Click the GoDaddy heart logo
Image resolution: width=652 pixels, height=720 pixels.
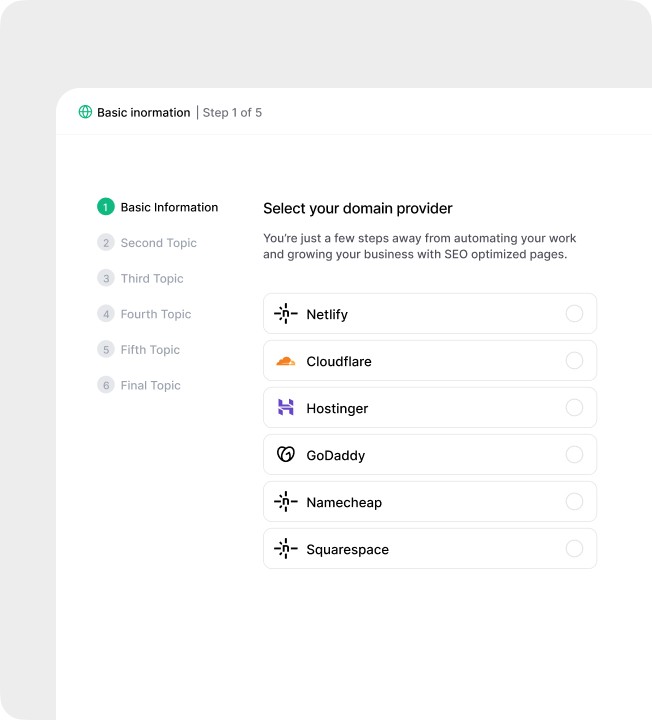[286, 455]
